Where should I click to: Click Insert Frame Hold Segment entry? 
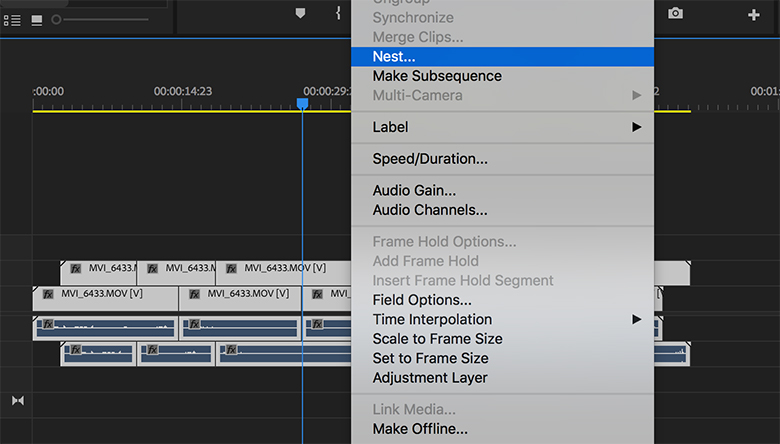click(x=502, y=280)
